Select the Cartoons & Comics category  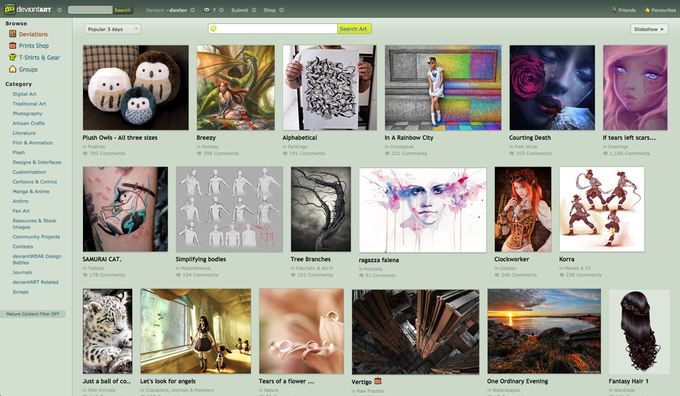(35, 182)
